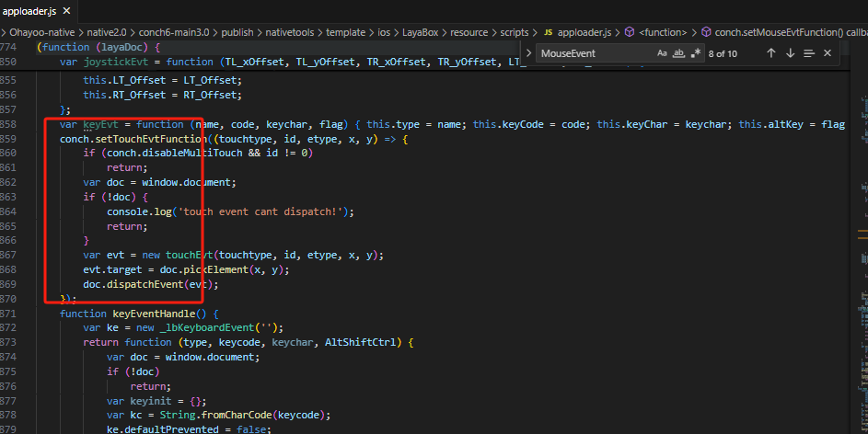The width and height of the screenshot is (868, 434).
Task: Go to next match arrow
Action: [x=790, y=53]
